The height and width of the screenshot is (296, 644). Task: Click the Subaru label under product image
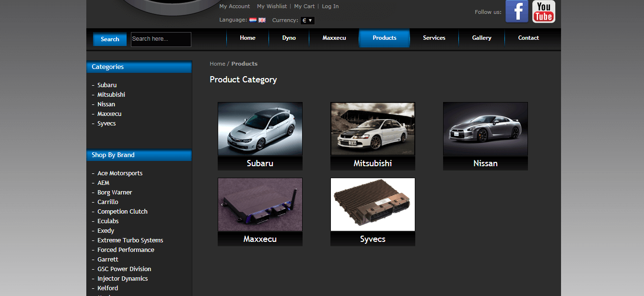point(260,163)
